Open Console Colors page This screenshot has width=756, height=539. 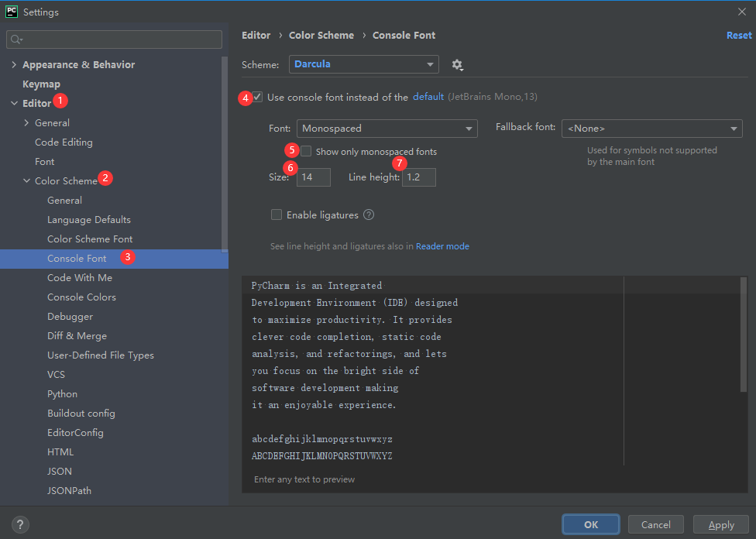(x=81, y=297)
